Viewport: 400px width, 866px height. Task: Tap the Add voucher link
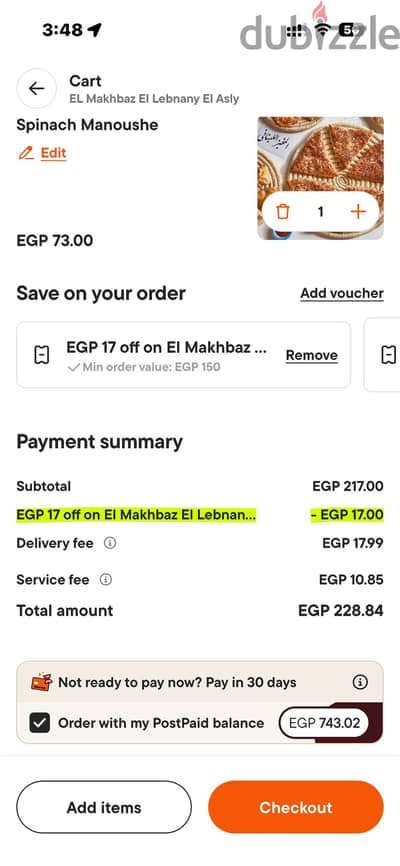tap(342, 293)
